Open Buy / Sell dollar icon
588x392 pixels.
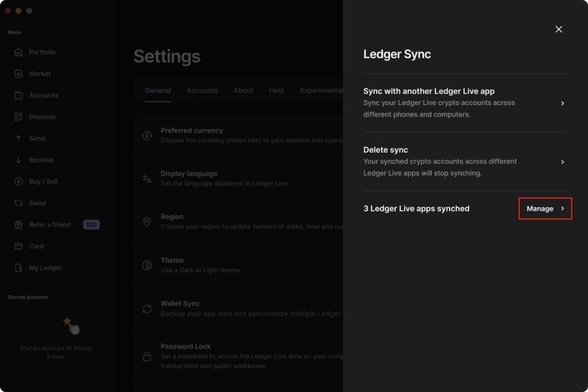pyautogui.click(x=18, y=181)
